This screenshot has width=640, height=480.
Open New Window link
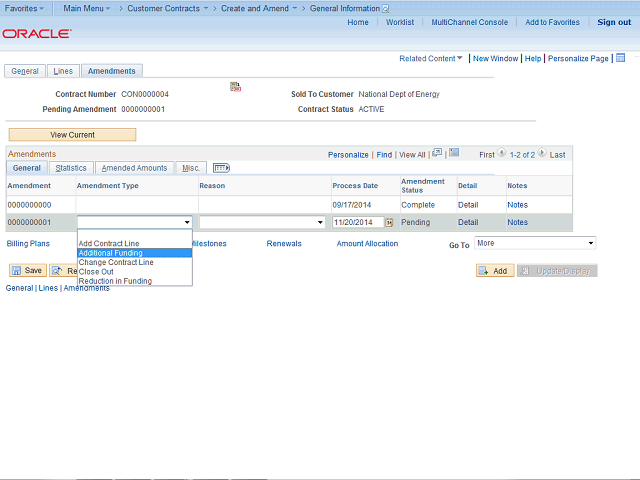click(495, 58)
